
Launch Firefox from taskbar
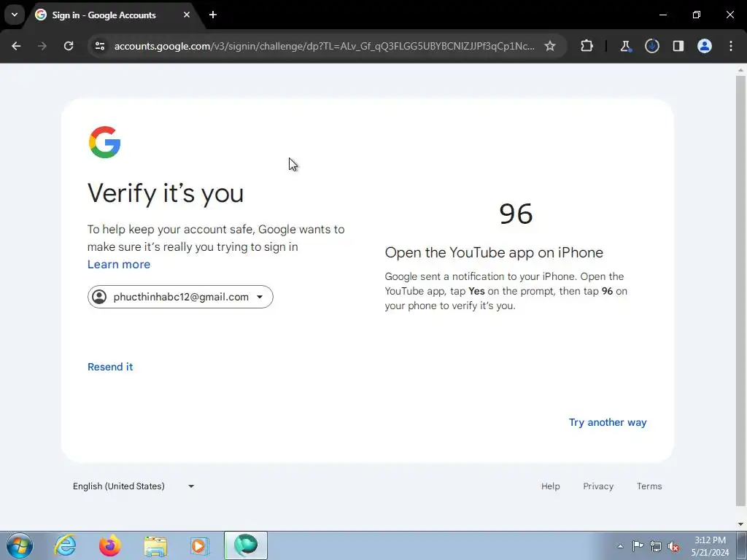coord(109,545)
